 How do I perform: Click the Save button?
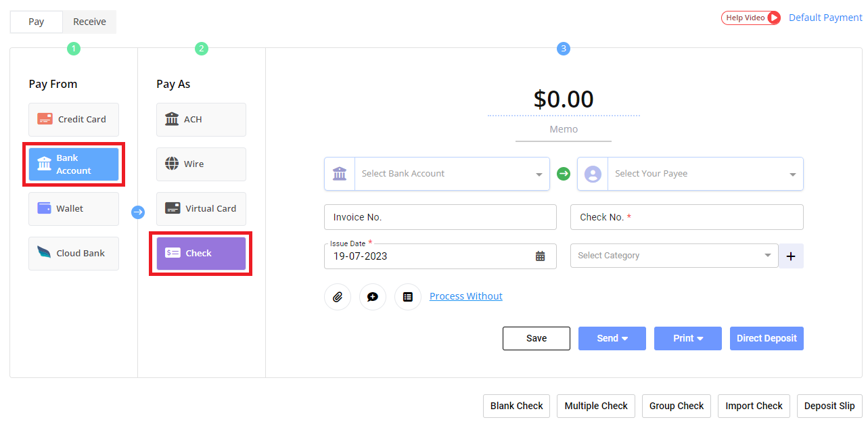(536, 338)
